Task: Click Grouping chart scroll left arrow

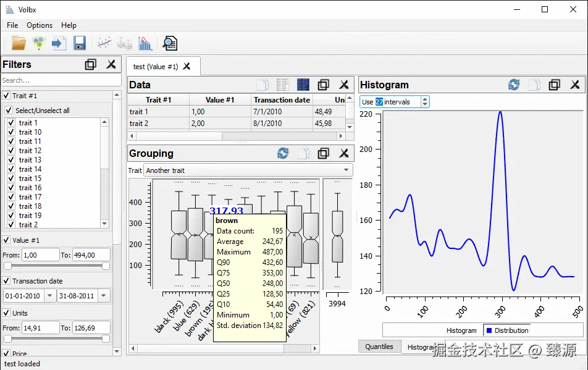Action: (133, 348)
